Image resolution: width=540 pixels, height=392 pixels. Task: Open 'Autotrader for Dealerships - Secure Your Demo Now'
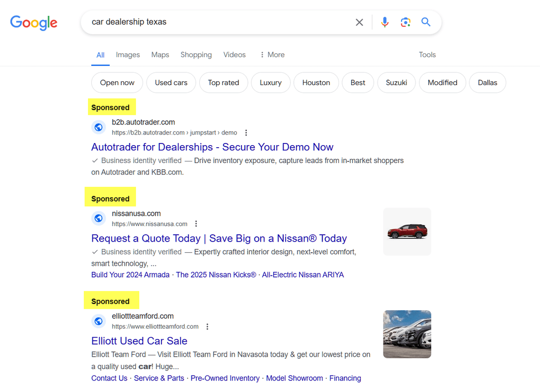coord(212,147)
